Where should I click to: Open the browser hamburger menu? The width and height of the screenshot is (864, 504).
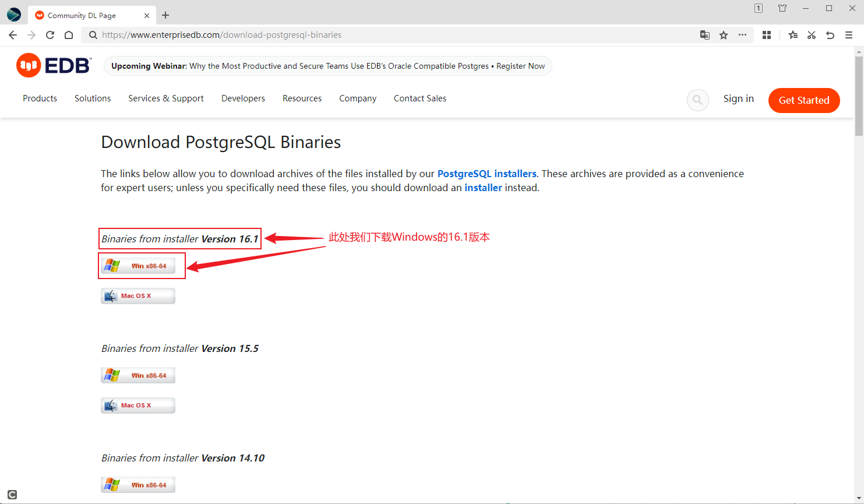point(849,35)
